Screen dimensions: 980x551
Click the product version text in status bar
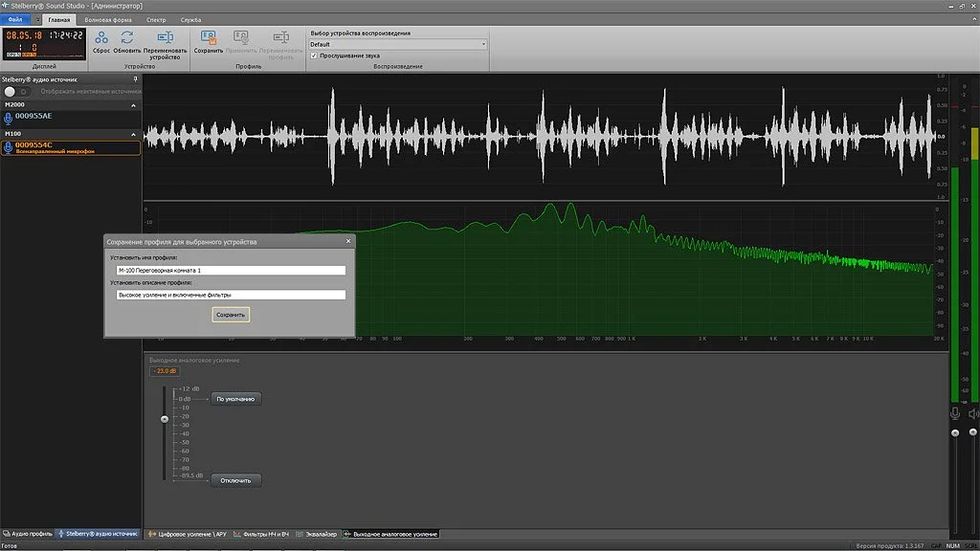(x=889, y=546)
